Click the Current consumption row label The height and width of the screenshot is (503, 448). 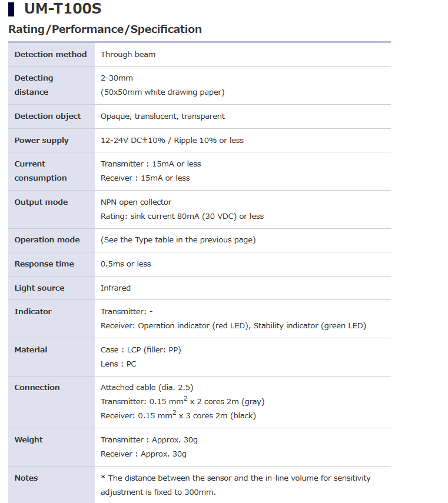pyautogui.click(x=41, y=171)
